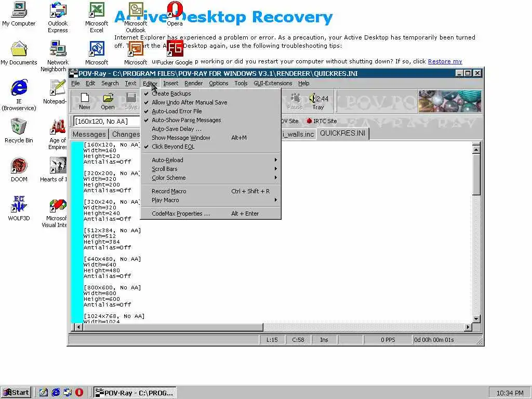
Task: Click the Start button
Action: (16, 393)
